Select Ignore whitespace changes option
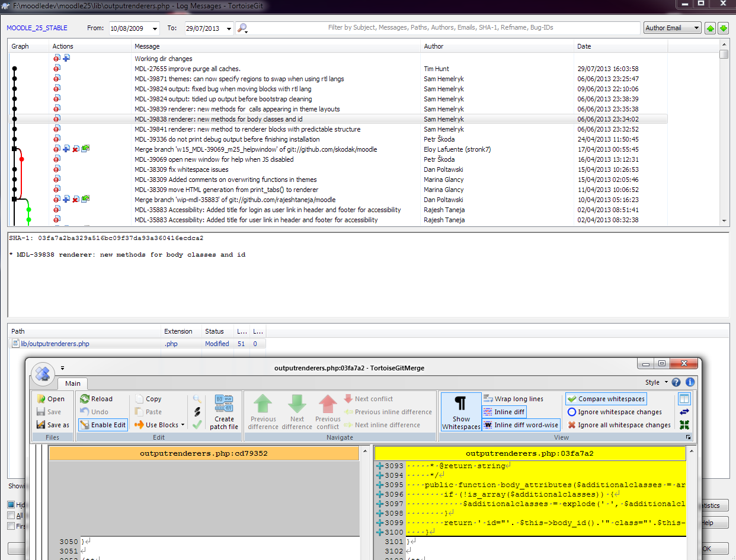This screenshot has height=560, width=736. (615, 412)
